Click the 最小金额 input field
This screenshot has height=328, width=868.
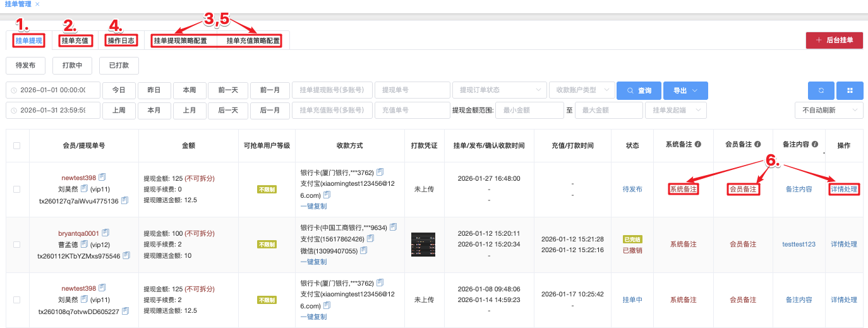[x=529, y=110]
